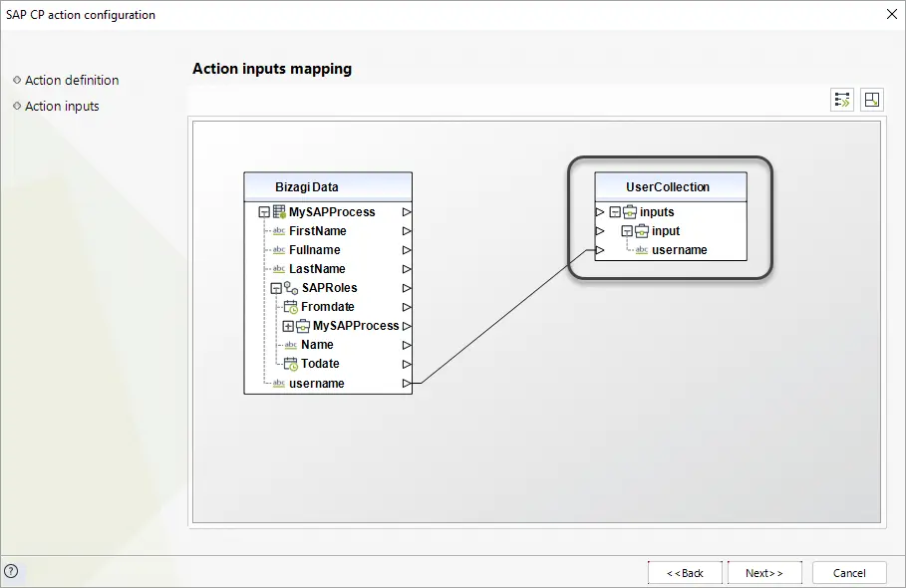Go to the Action definition step
906x588 pixels.
pyautogui.click(x=72, y=81)
